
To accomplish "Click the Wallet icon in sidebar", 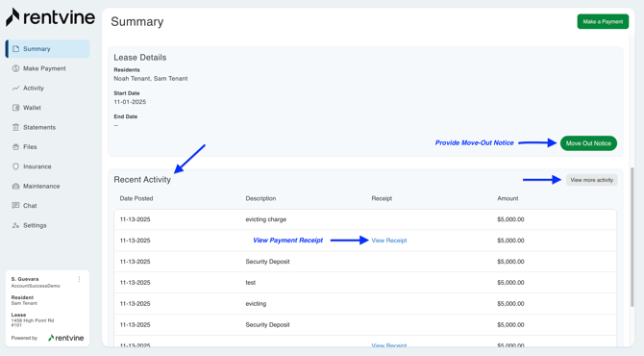I will pos(15,108).
